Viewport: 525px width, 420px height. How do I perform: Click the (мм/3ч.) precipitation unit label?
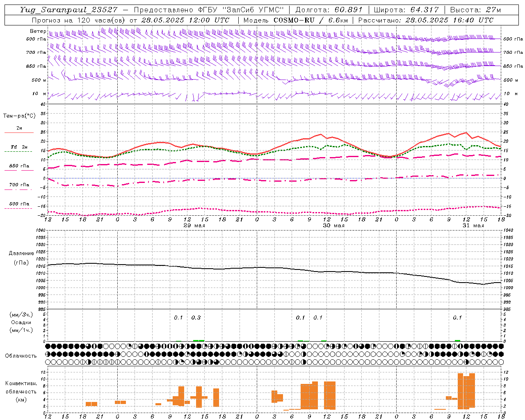(x=21, y=315)
